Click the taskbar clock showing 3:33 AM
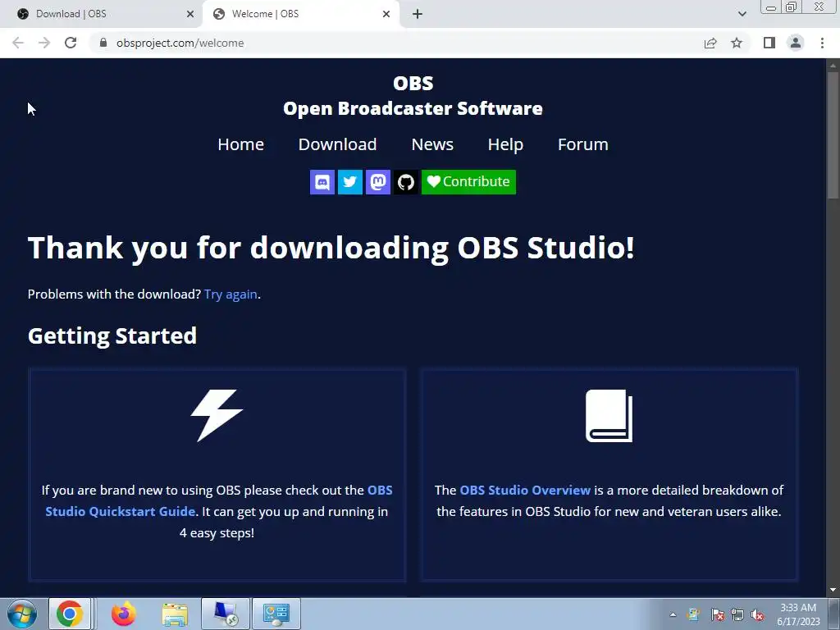Viewport: 840px width, 630px height. (x=798, y=614)
